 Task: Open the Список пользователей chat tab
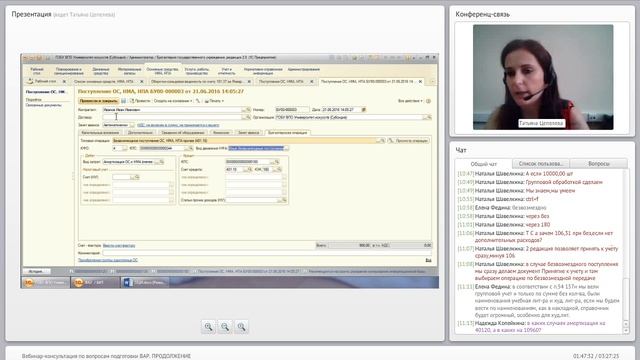(x=541, y=164)
